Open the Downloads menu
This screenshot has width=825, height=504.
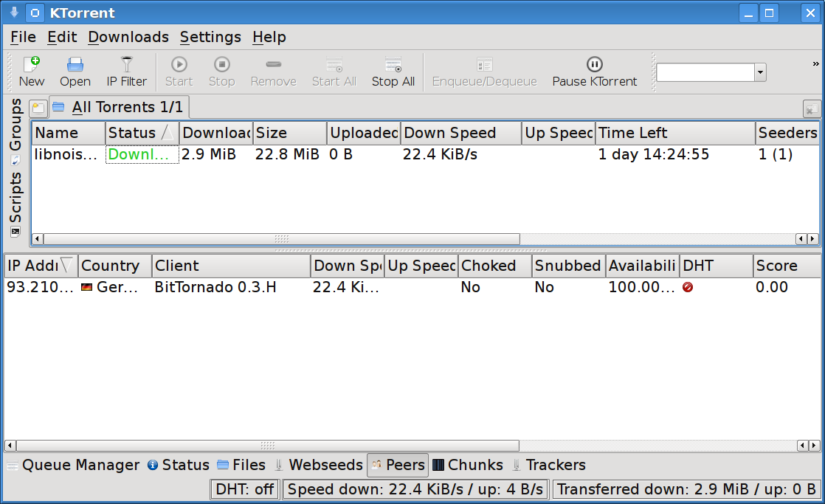pos(128,37)
